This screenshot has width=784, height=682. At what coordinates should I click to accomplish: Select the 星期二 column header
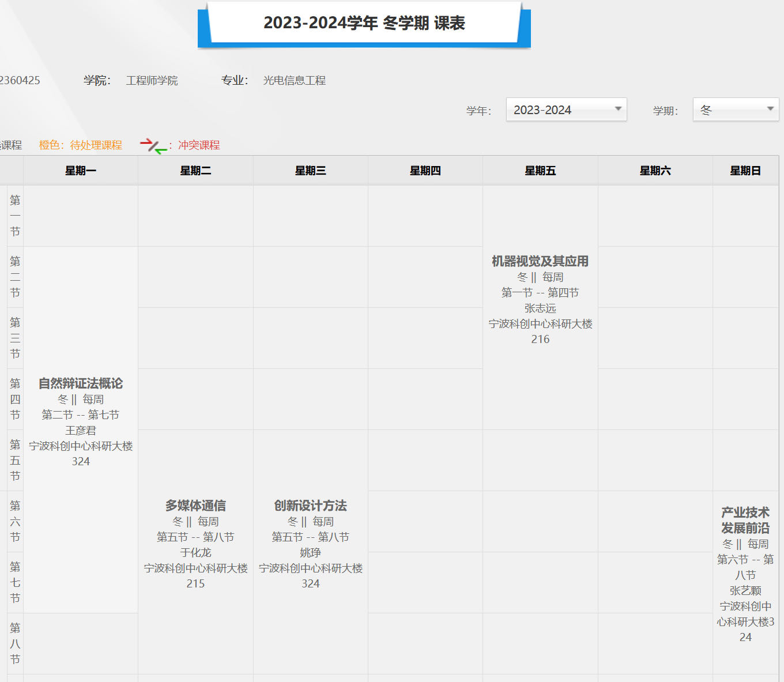tap(195, 171)
